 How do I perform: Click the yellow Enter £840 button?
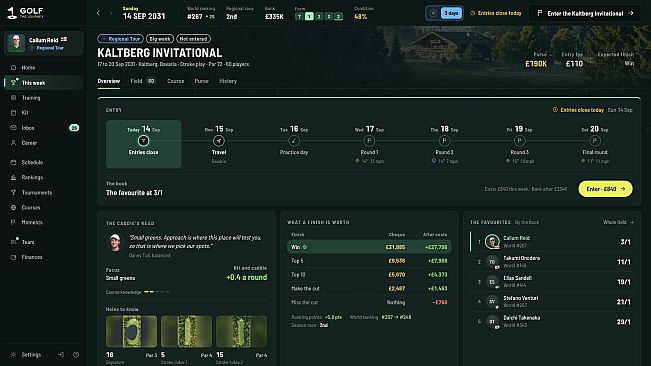coord(605,189)
